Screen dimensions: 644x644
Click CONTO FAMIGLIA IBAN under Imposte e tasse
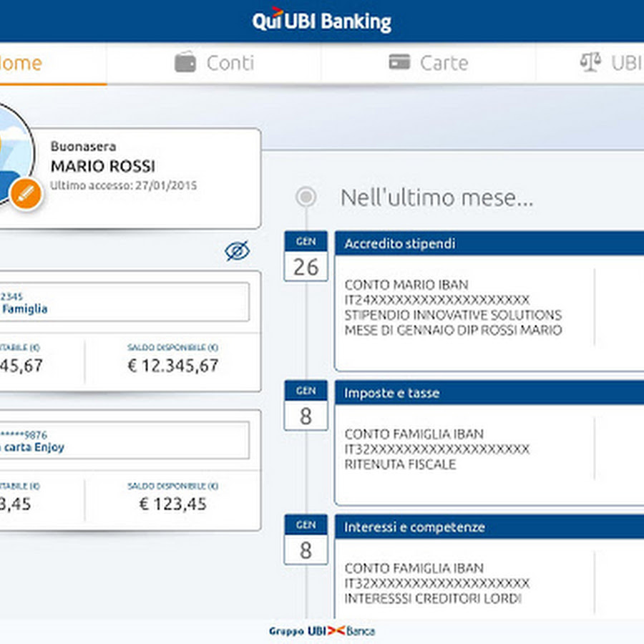[414, 434]
